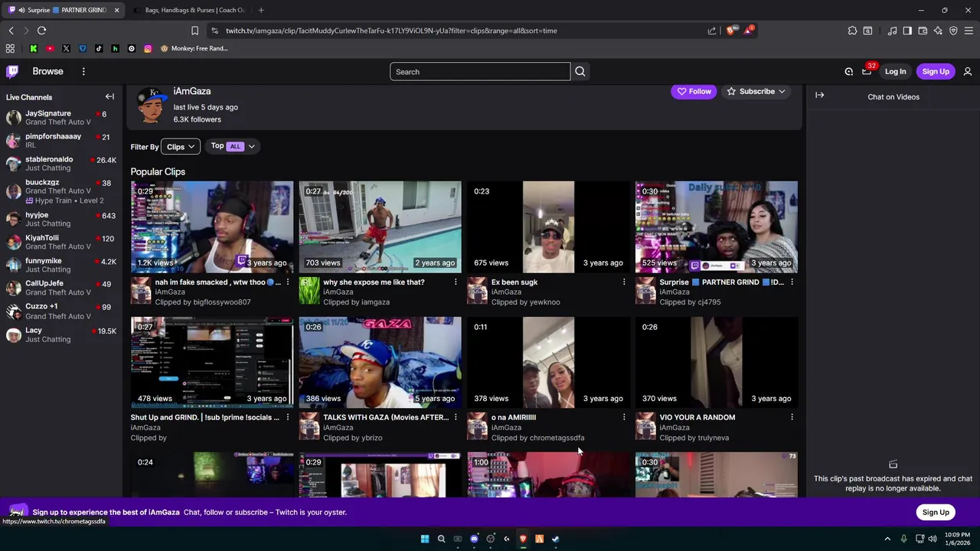This screenshot has width=980, height=551.
Task: Open options for 'why she expose me' clip
Action: coord(456,282)
